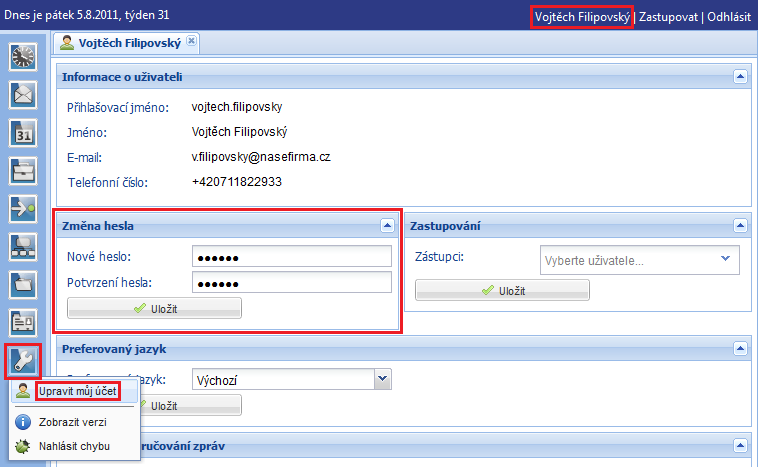Viewport: 758px width, 467px height.
Task: Open the clock icon in the sidebar
Action: click(x=22, y=57)
